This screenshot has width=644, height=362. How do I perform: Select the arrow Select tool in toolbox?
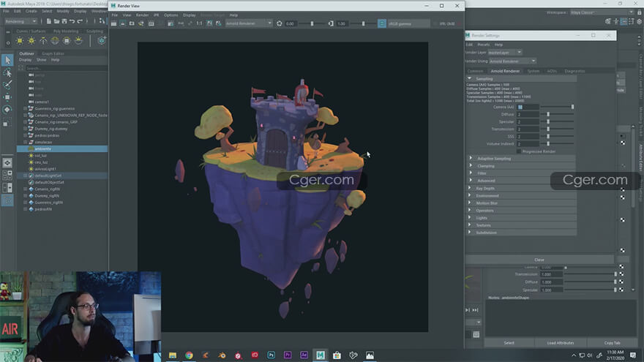[x=7, y=60]
